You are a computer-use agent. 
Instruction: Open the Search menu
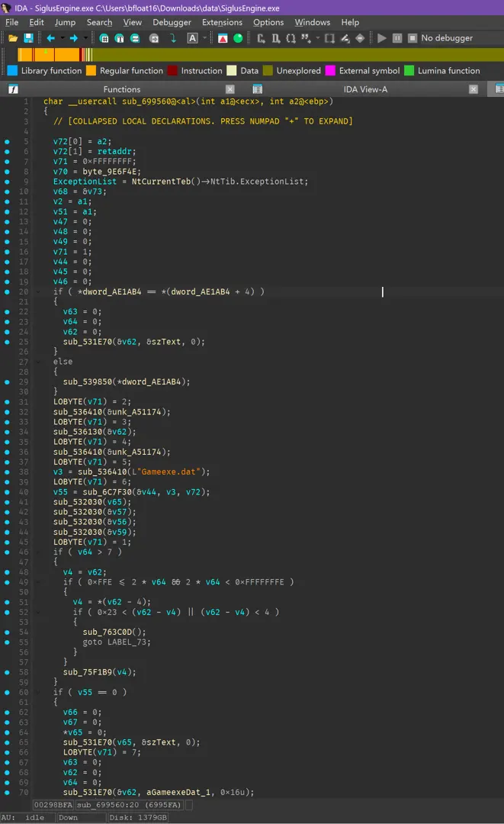coord(99,23)
